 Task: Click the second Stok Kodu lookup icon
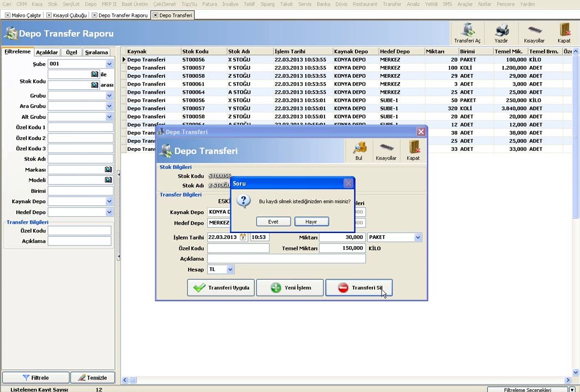pos(95,85)
